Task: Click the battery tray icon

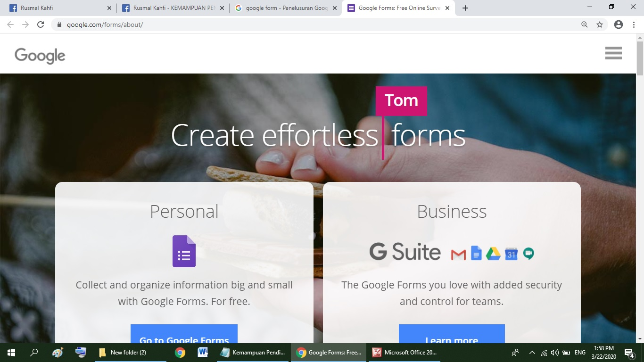Action: (x=566, y=353)
